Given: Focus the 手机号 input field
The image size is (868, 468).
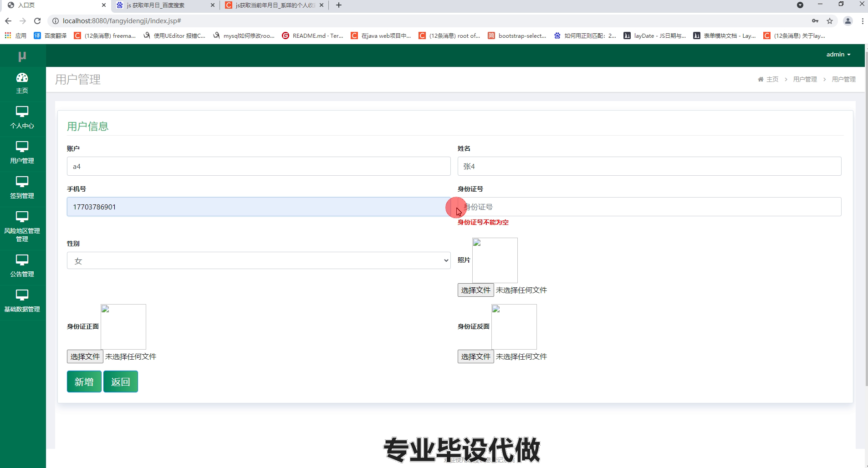Looking at the screenshot, I should click(259, 207).
